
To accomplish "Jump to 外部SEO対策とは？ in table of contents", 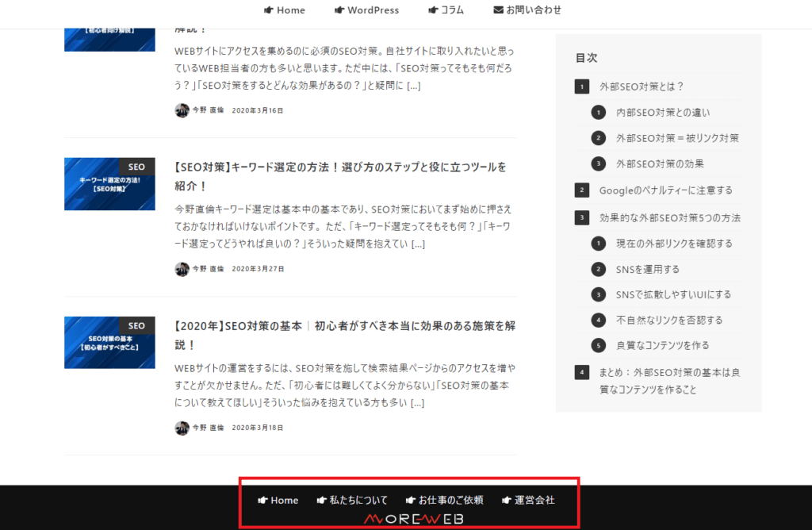I will (642, 86).
